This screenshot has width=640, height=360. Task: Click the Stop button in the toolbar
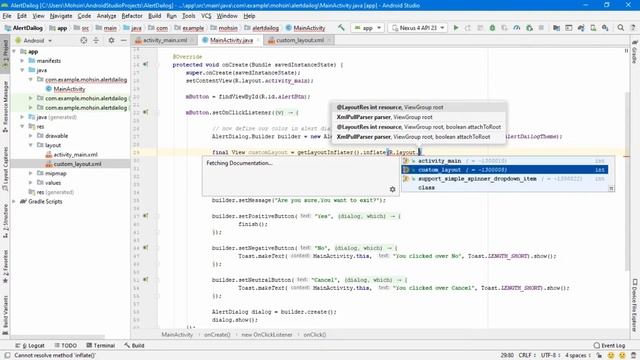(541, 28)
